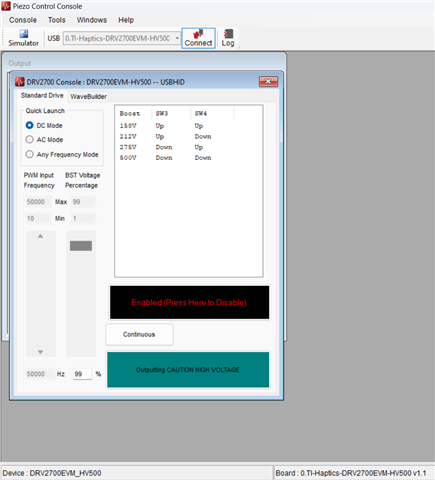Open the Console menu
The image size is (435, 480).
[23, 20]
